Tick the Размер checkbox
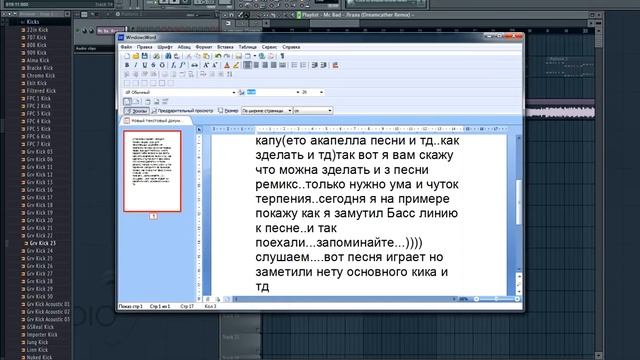This screenshot has width=640, height=360. pos(221,111)
